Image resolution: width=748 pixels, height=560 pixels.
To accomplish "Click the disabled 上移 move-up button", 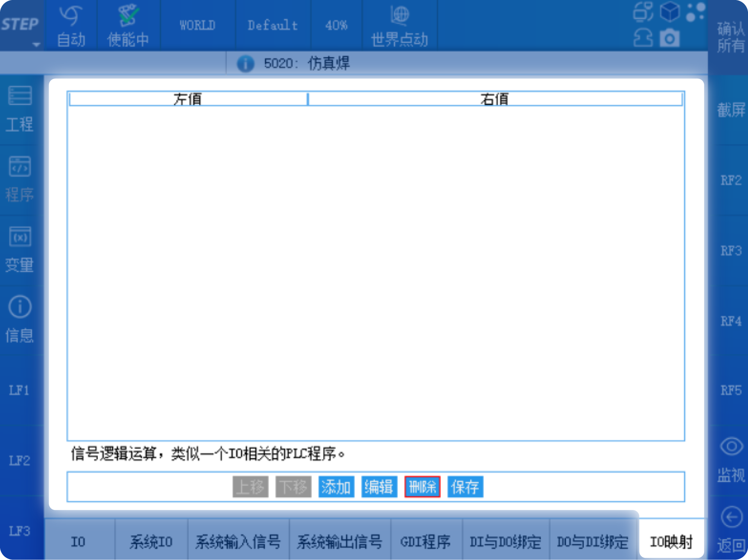I will tap(250, 487).
